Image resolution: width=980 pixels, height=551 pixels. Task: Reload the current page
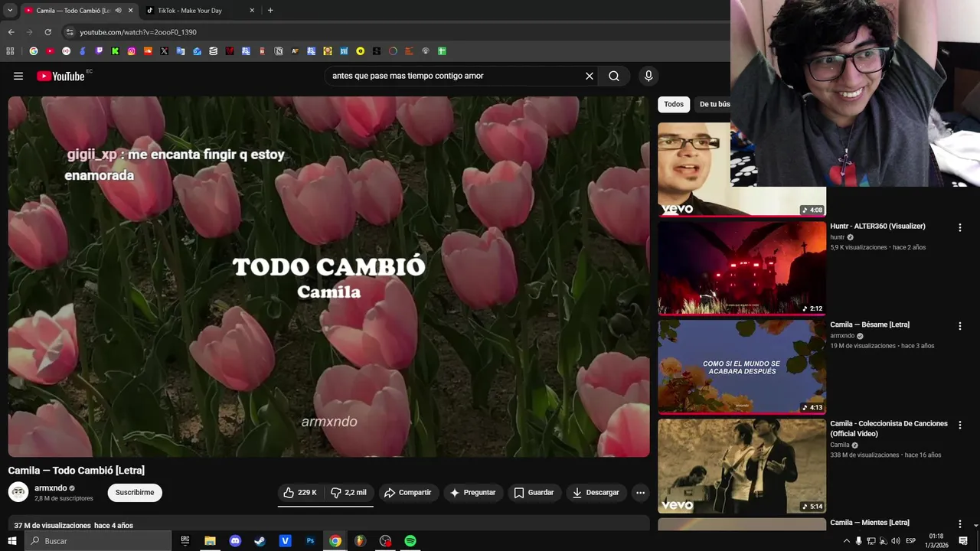47,32
